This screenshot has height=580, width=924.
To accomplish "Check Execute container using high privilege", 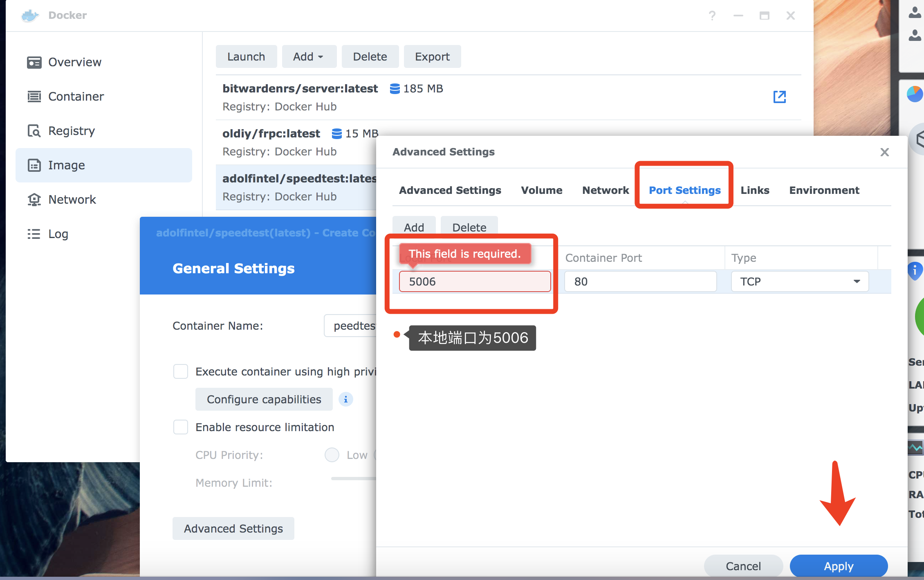I will point(180,371).
